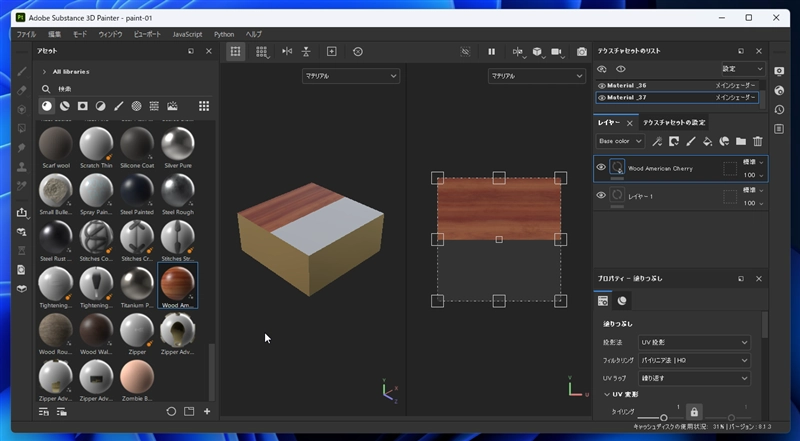Screen dimensions: 800x441
Task: Select the Eraser tool in left toolbar
Action: click(x=21, y=90)
